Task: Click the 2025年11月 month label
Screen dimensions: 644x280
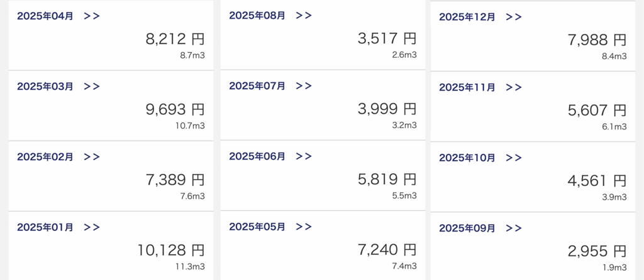Action: (x=467, y=88)
